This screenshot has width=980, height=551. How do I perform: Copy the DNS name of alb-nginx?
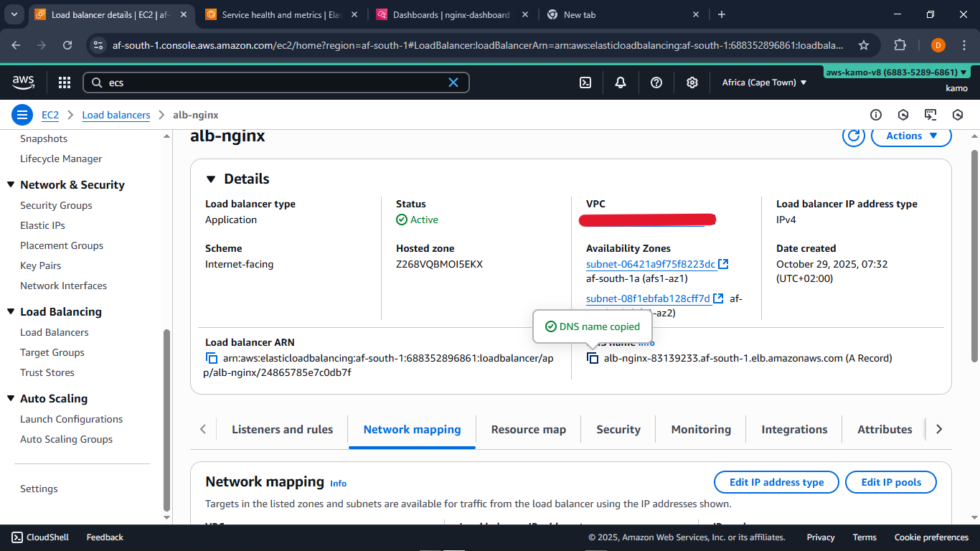click(593, 358)
